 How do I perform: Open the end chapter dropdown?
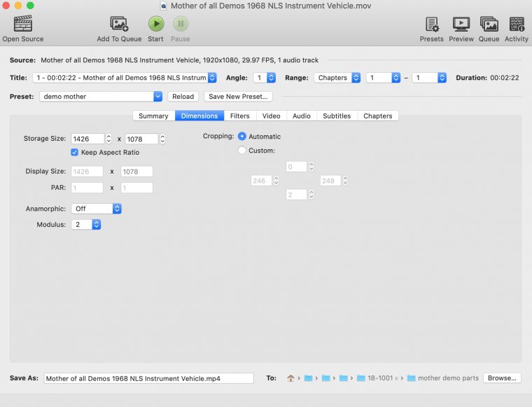click(429, 78)
